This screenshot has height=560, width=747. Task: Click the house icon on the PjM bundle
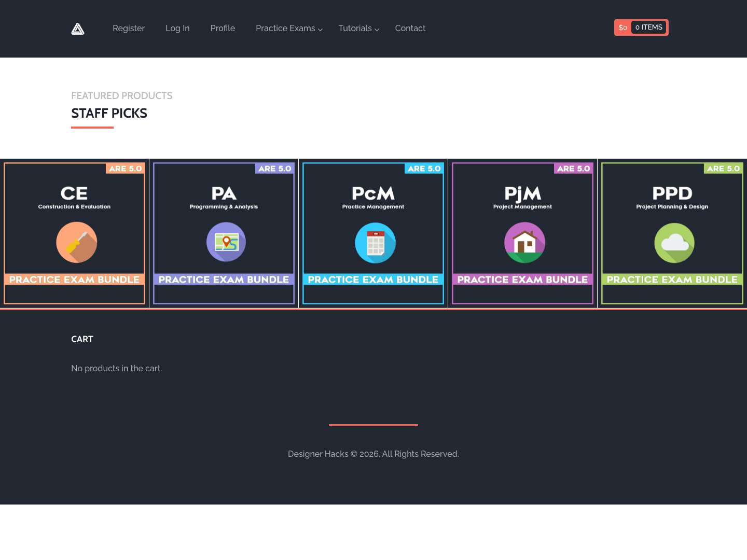[524, 242]
